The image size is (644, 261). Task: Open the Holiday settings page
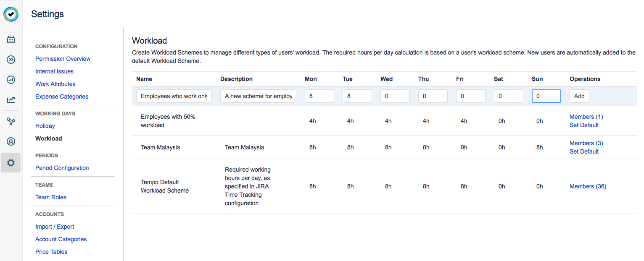pyautogui.click(x=45, y=125)
